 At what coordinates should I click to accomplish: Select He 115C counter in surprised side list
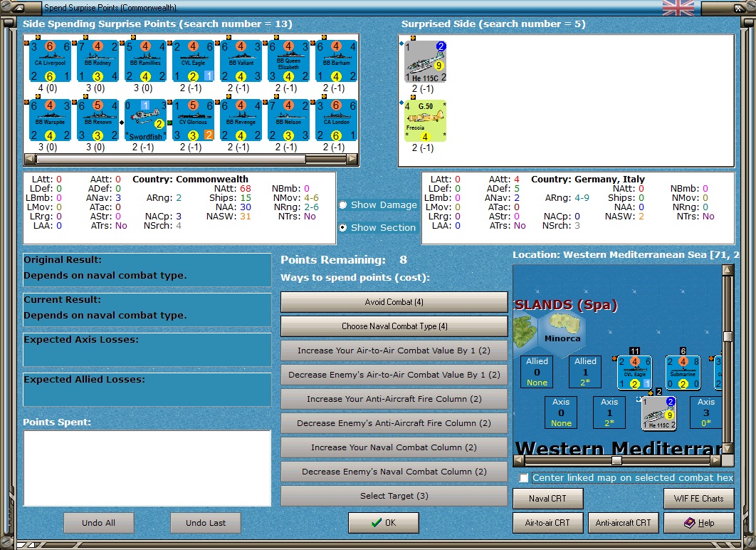(x=425, y=62)
